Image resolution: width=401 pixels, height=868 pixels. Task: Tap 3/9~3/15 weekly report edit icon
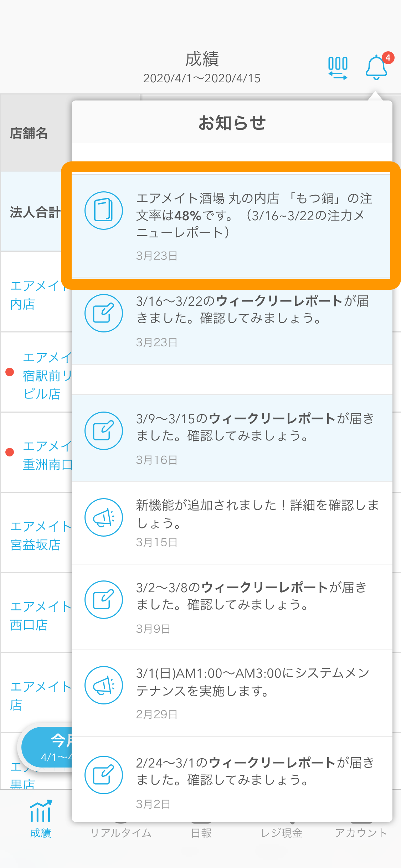(104, 431)
